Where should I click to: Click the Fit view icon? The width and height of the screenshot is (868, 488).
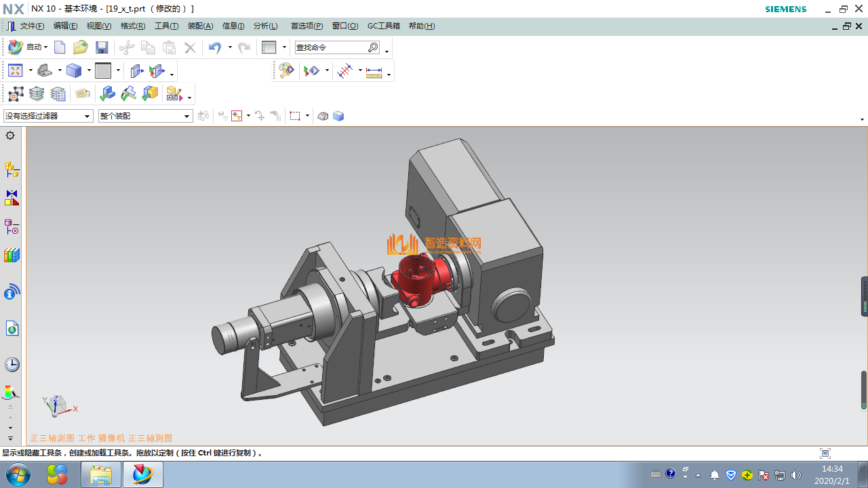(x=15, y=70)
